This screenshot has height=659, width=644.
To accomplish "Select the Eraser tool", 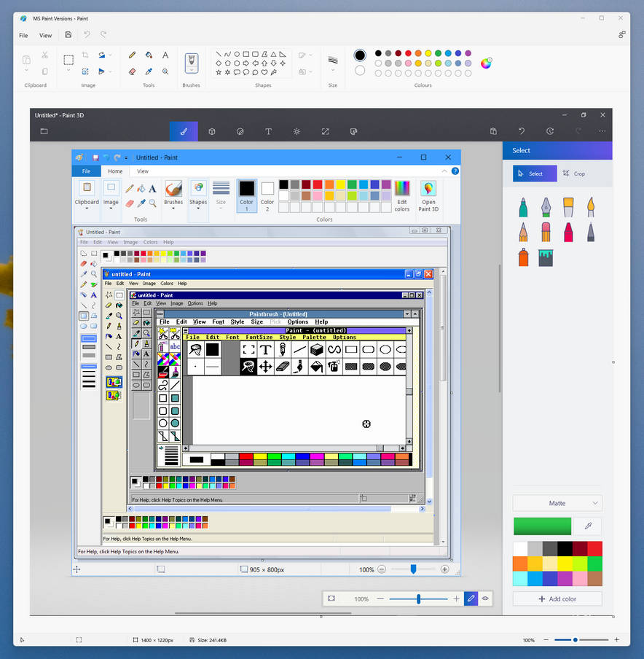I will click(133, 71).
